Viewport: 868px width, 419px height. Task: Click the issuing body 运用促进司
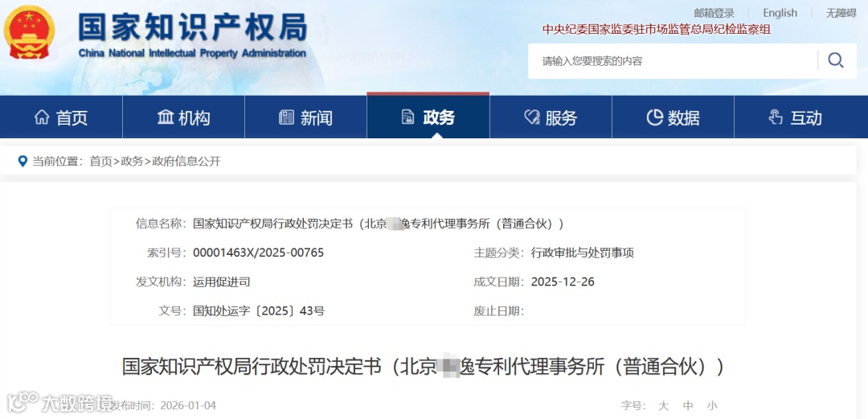[x=222, y=281]
